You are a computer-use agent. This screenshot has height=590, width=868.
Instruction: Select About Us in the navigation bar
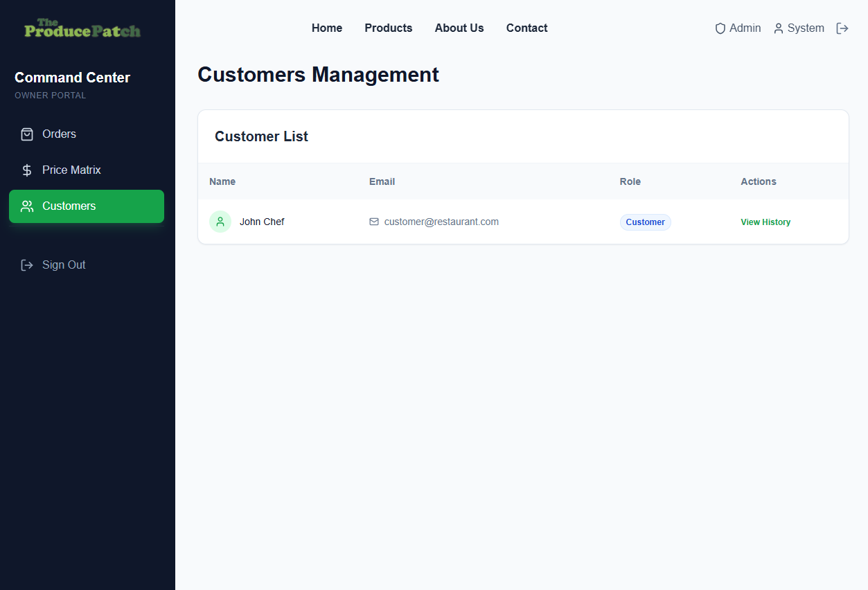coord(459,28)
